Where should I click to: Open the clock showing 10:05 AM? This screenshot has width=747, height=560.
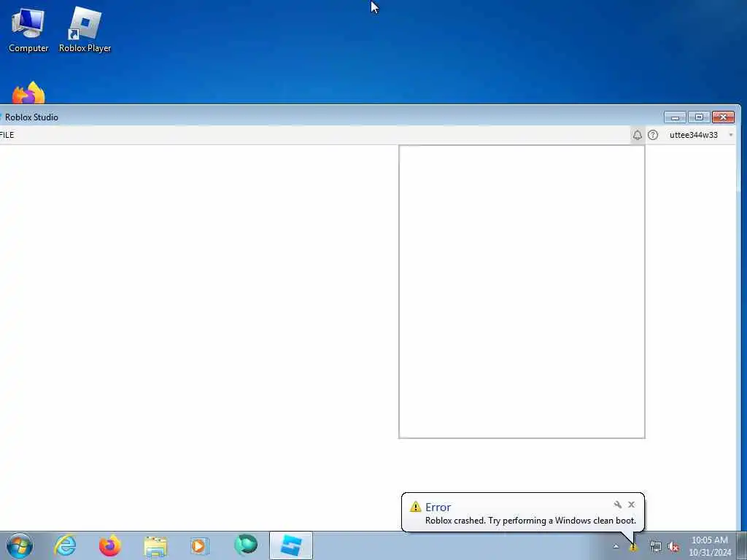[710, 546]
